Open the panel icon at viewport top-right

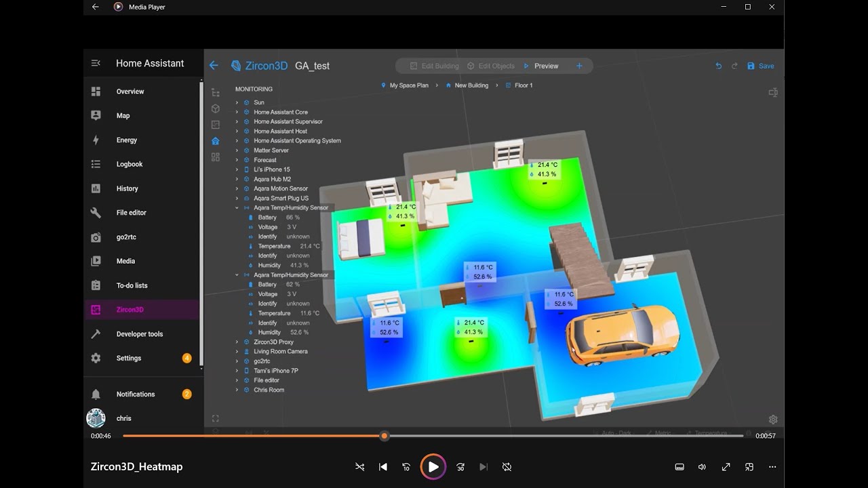[x=773, y=92]
